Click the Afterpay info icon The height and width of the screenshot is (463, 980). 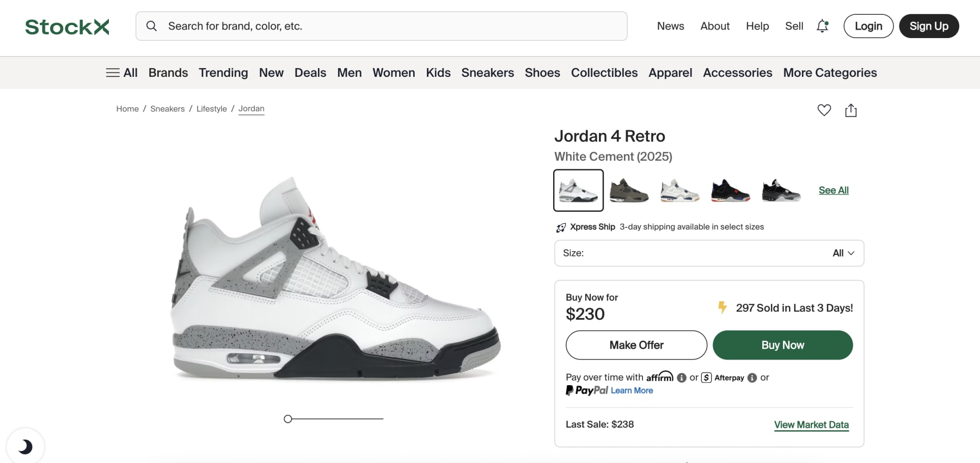(752, 377)
